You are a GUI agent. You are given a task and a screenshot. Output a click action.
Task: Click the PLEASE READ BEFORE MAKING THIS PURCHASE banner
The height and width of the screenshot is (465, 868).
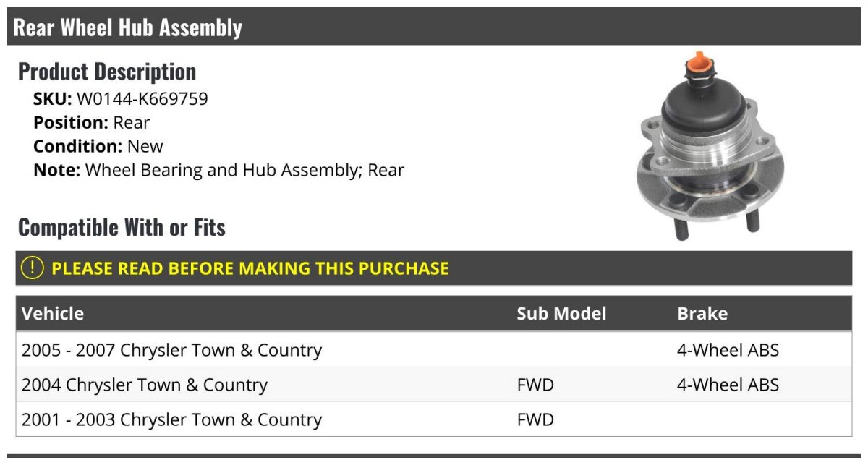250,268
